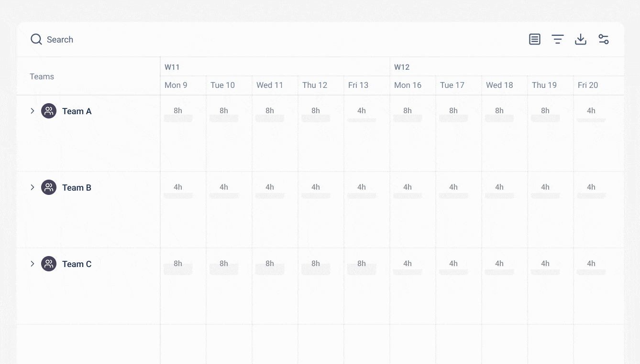This screenshot has height=364, width=640.
Task: Click Team B's 4h cell for Thu 12
Action: coord(316,191)
